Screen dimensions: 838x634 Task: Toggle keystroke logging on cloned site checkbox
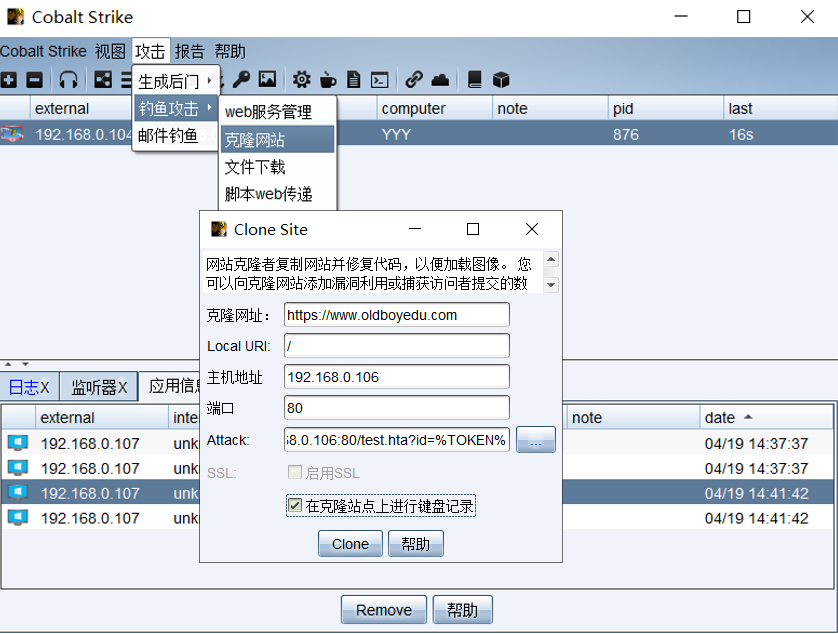[x=295, y=507]
